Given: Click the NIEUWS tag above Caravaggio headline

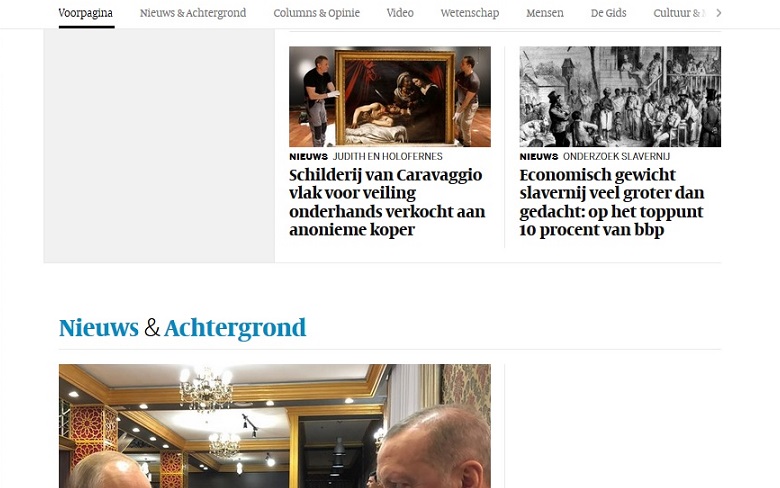Looking at the screenshot, I should point(308,157).
